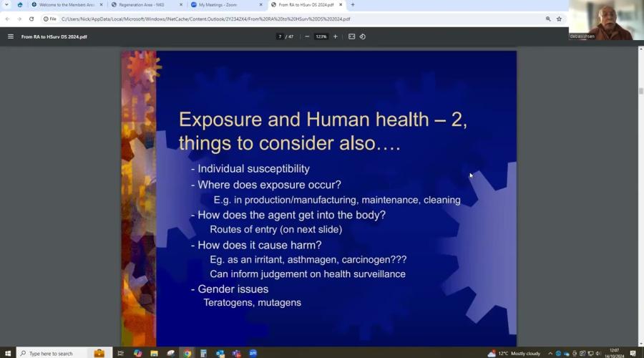Go back with browser back arrow
644x358 pixels.
tap(7, 19)
